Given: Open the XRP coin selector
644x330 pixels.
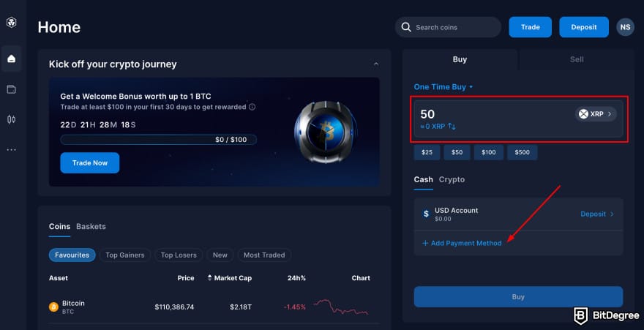Looking at the screenshot, I should [x=596, y=113].
